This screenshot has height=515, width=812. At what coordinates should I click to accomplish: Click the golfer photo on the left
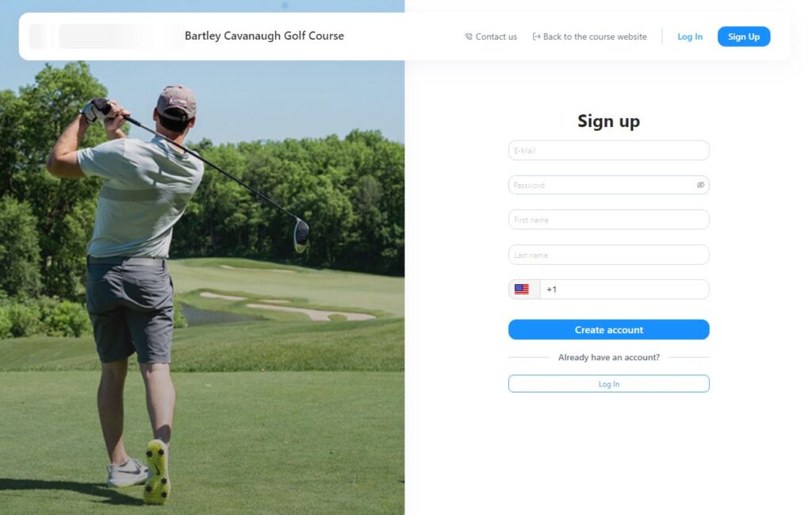pos(202,287)
